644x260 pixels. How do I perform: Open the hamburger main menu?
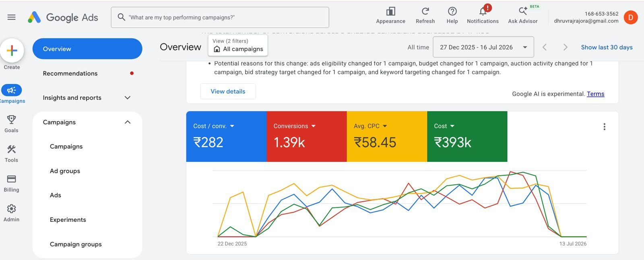click(x=11, y=17)
